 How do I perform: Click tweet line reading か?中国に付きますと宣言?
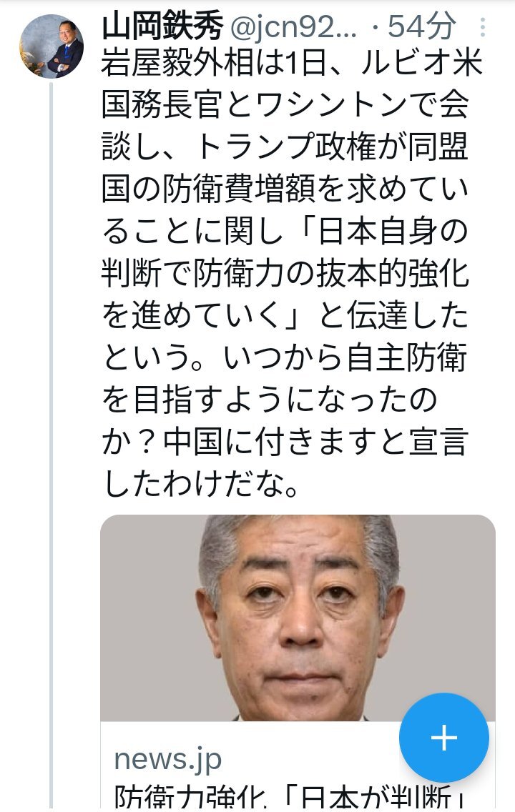(285, 442)
